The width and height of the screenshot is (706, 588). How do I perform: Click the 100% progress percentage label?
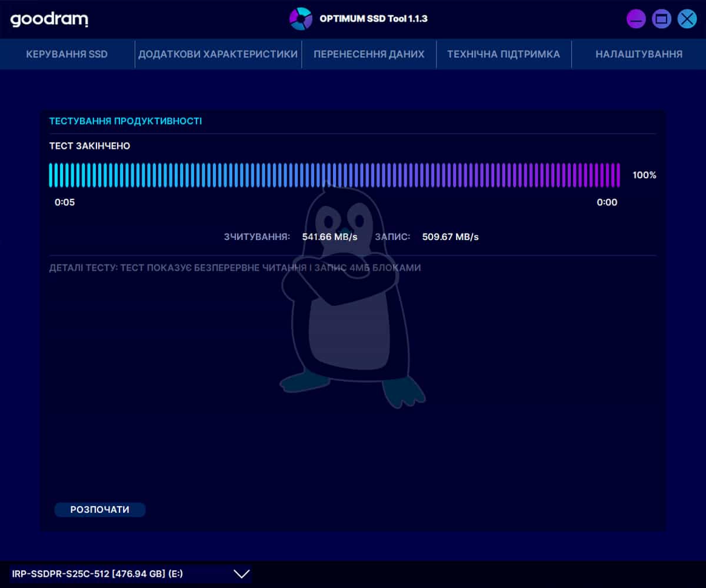coord(644,175)
